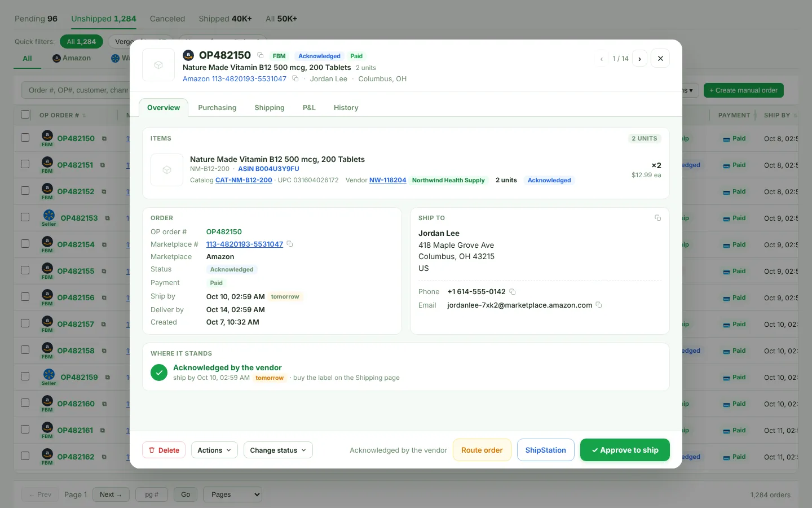The image size is (812, 508).
Task: Click Amazon logo next to OP482150 title
Action: pos(188,55)
